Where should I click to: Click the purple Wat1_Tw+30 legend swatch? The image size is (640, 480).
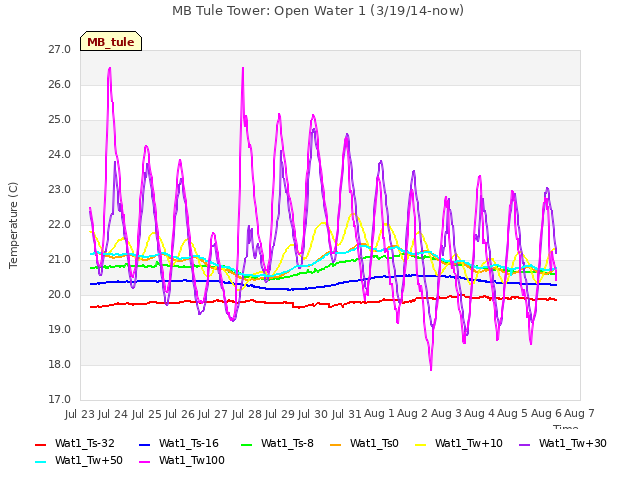tap(524, 444)
